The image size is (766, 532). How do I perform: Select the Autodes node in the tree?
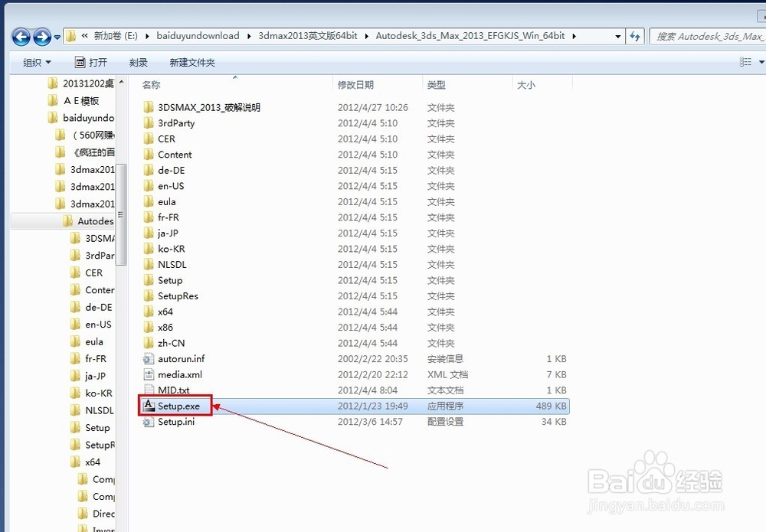click(95, 221)
